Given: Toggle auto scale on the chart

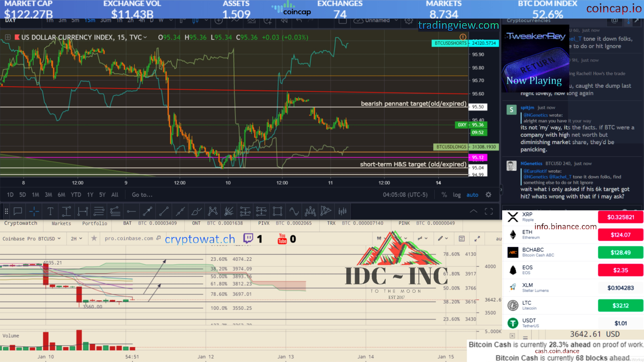Looking at the screenshot, I should (x=472, y=195).
